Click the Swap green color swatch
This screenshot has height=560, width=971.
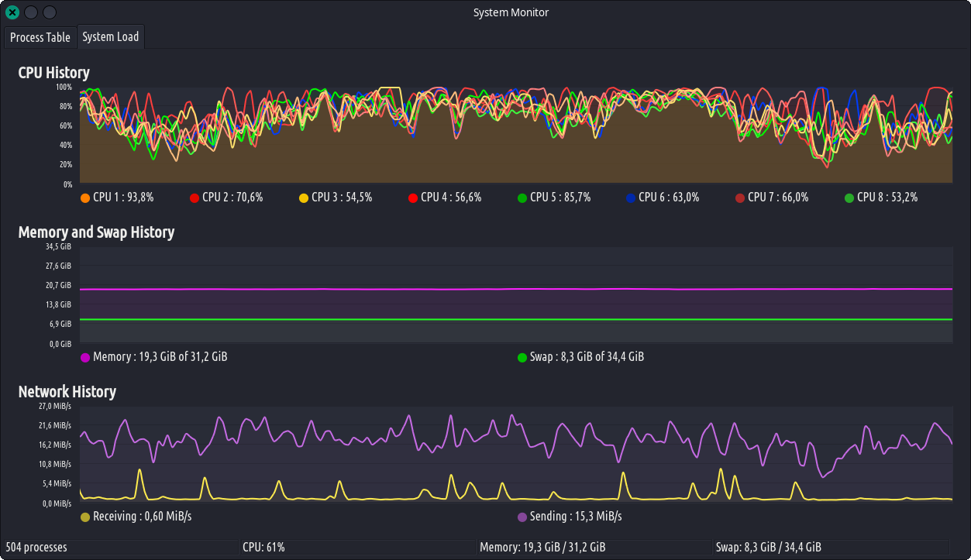click(522, 357)
